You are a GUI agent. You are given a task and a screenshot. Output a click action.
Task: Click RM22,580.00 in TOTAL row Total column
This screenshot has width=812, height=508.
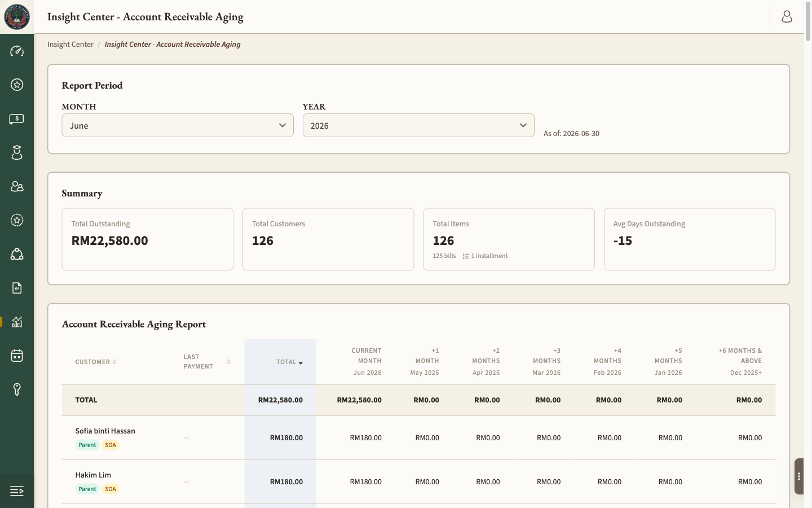[x=280, y=400]
